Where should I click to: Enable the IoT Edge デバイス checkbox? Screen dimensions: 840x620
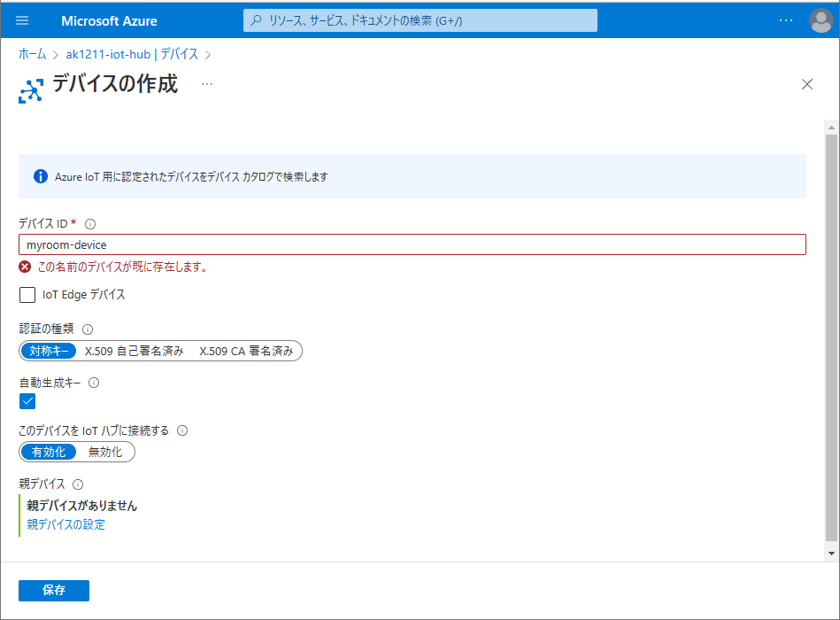coord(27,295)
